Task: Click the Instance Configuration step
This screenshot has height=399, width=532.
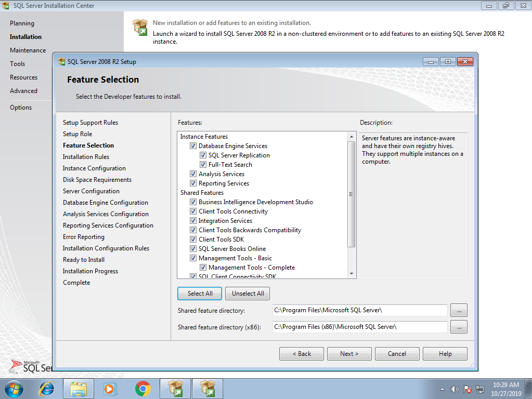Action: pos(94,168)
